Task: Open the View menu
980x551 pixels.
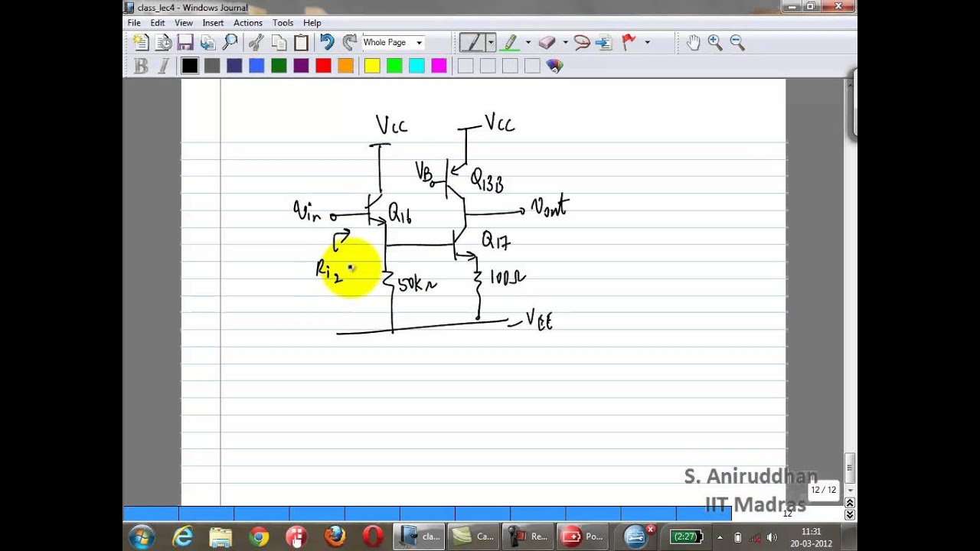Action: (184, 23)
